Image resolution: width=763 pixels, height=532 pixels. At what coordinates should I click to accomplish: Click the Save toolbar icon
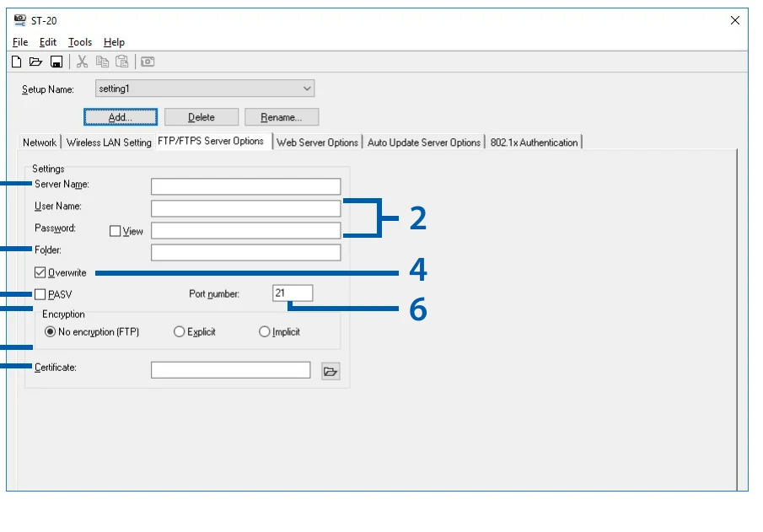56,62
